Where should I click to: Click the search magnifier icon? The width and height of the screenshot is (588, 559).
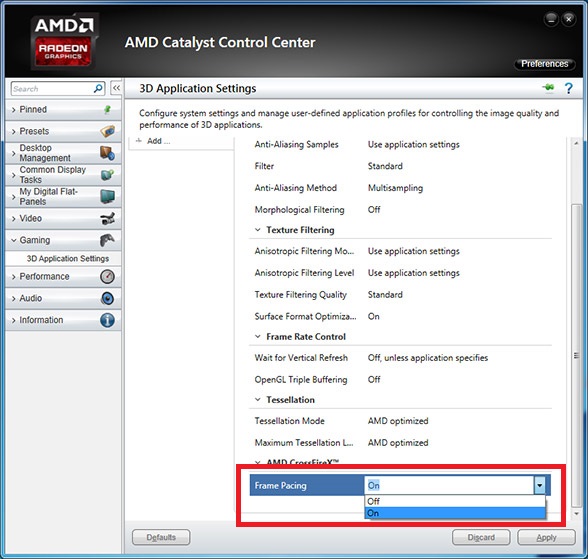98,88
